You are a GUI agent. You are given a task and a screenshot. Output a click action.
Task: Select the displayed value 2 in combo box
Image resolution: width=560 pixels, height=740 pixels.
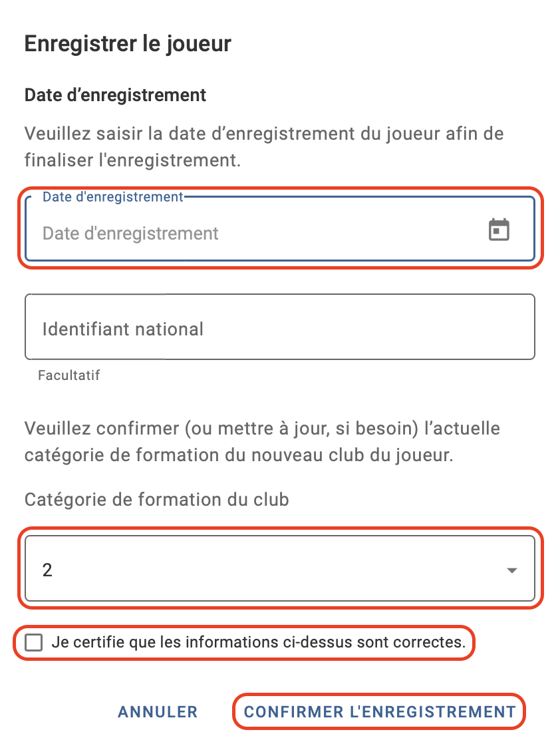click(47, 570)
